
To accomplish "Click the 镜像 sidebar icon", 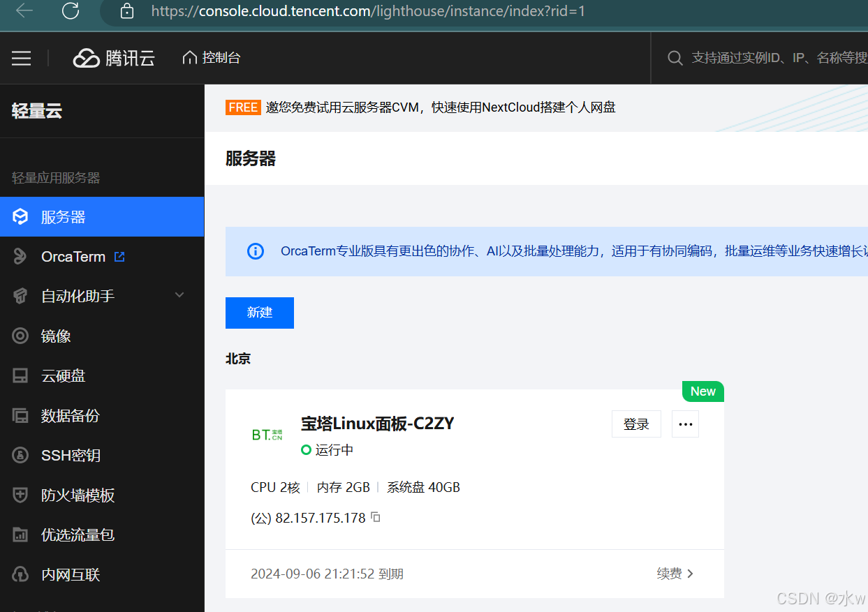I will point(20,336).
